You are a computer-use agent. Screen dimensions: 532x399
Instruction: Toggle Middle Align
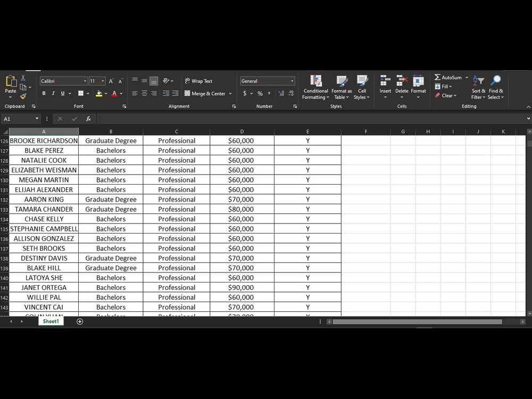(x=145, y=81)
